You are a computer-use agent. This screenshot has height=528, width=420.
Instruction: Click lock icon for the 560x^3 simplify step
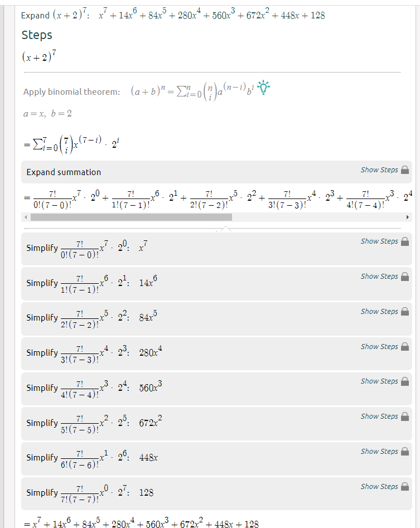coord(405,381)
